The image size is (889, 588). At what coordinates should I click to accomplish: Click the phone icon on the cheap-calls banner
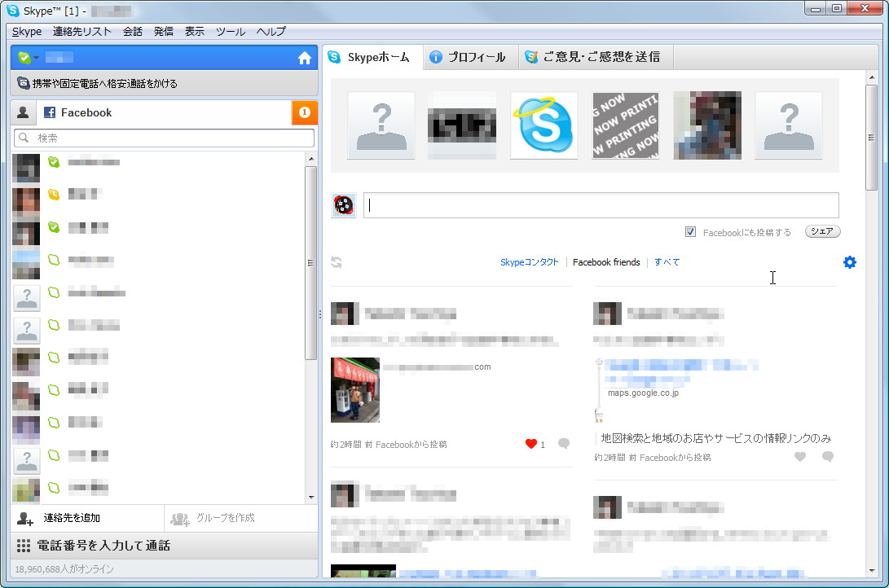pos(22,83)
